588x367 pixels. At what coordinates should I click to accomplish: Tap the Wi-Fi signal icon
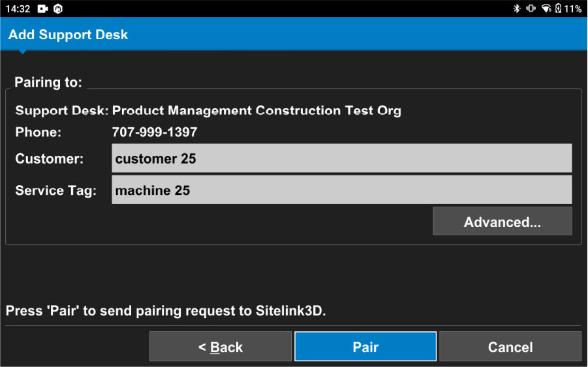click(x=546, y=8)
